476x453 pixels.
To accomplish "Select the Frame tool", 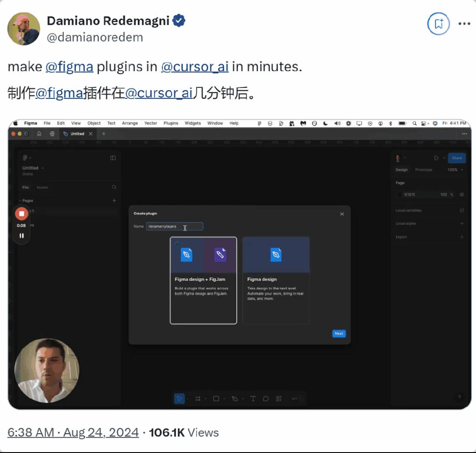I will point(198,399).
